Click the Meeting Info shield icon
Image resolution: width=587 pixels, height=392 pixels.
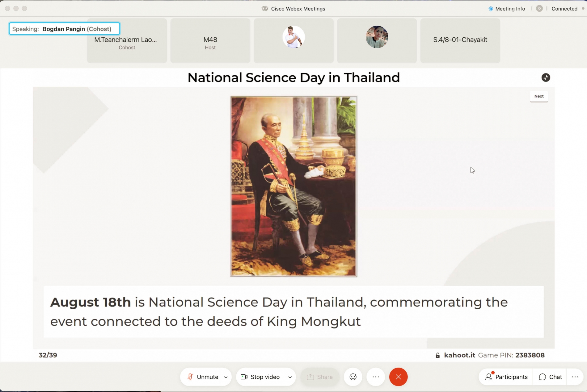[x=491, y=9]
